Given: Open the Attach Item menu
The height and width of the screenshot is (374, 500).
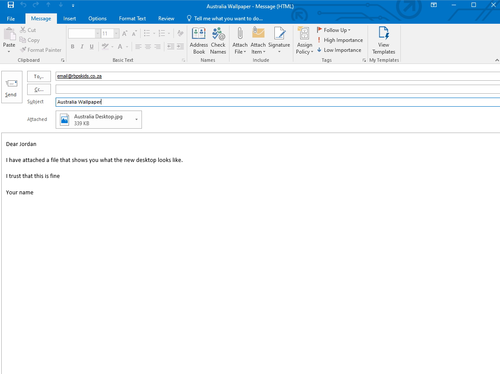Looking at the screenshot, I should pos(258,41).
